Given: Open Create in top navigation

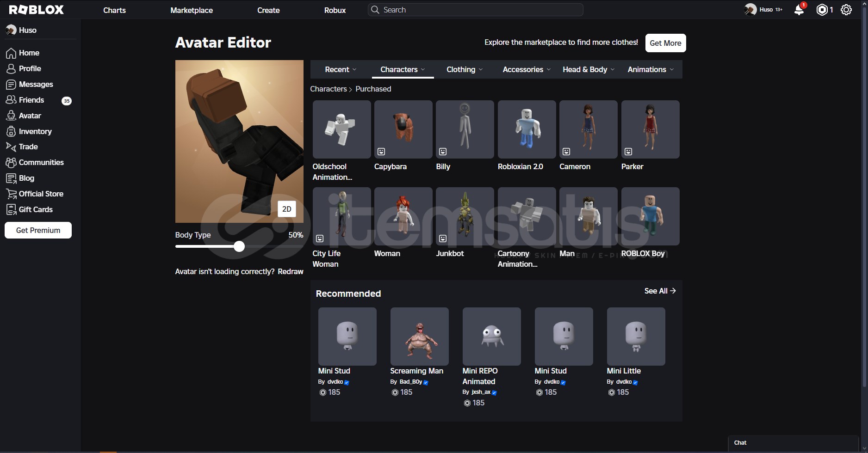Looking at the screenshot, I should click(x=268, y=10).
